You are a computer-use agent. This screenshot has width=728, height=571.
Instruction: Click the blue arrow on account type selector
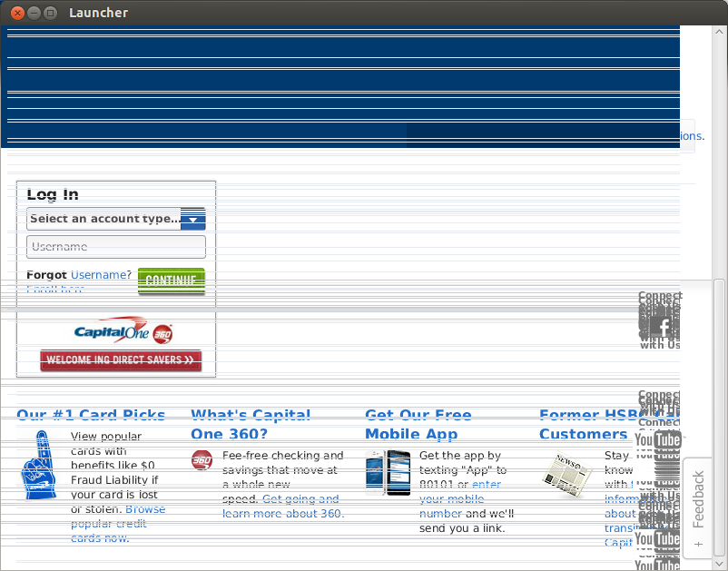[193, 220]
